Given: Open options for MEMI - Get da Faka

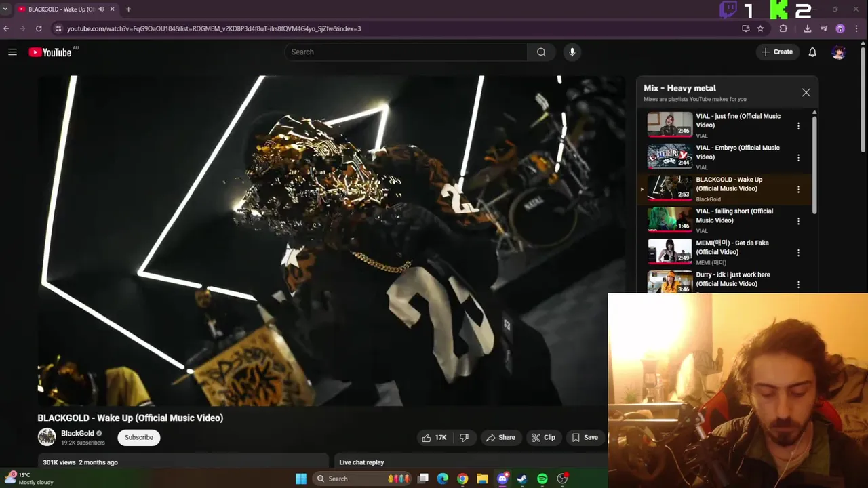Looking at the screenshot, I should tap(798, 253).
